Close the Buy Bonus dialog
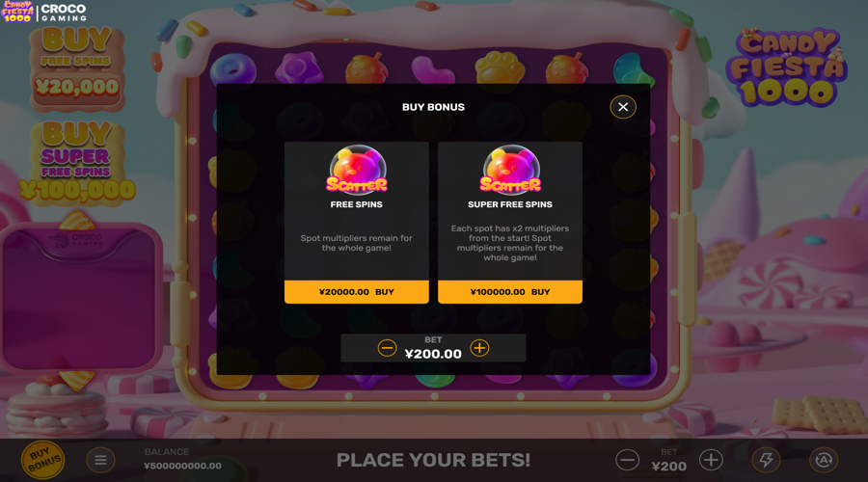 [623, 107]
